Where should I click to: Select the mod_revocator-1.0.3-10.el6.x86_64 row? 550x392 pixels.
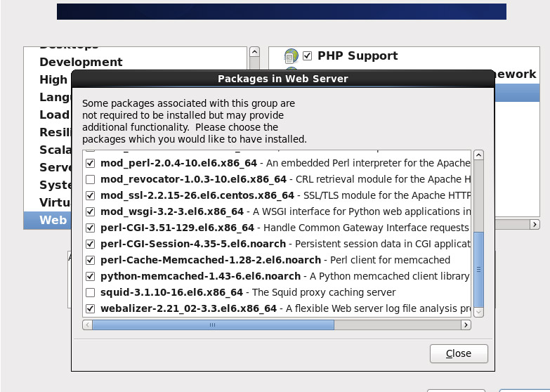click(x=277, y=179)
